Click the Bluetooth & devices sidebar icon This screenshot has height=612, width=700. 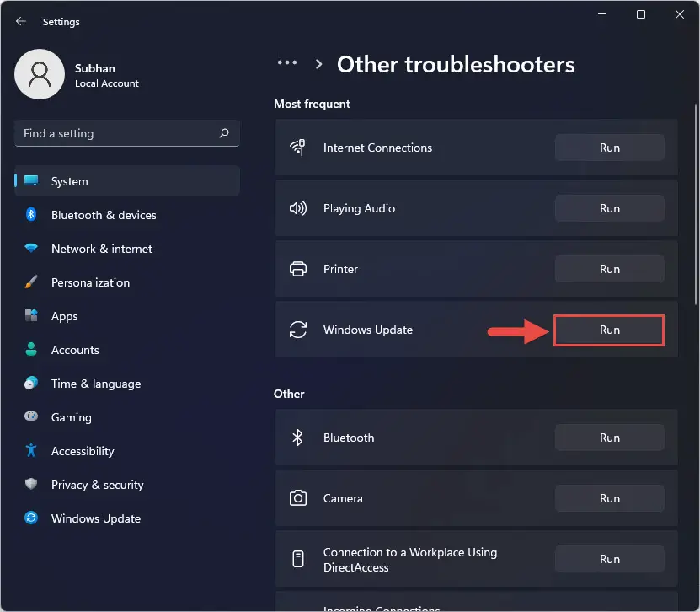[31, 215]
